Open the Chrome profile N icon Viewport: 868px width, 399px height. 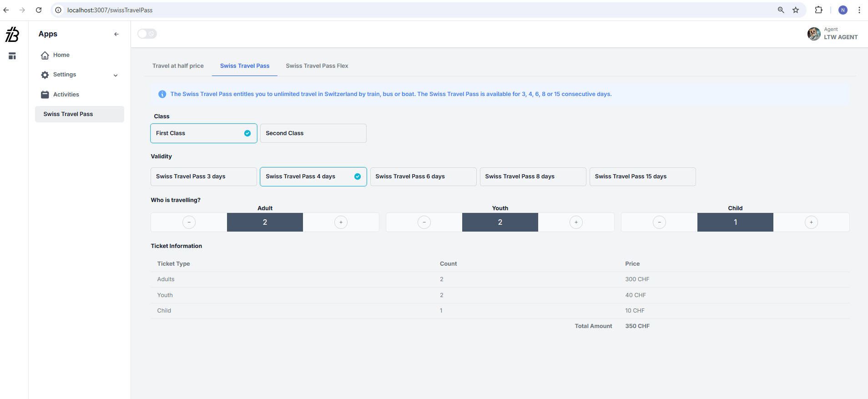[x=843, y=10]
